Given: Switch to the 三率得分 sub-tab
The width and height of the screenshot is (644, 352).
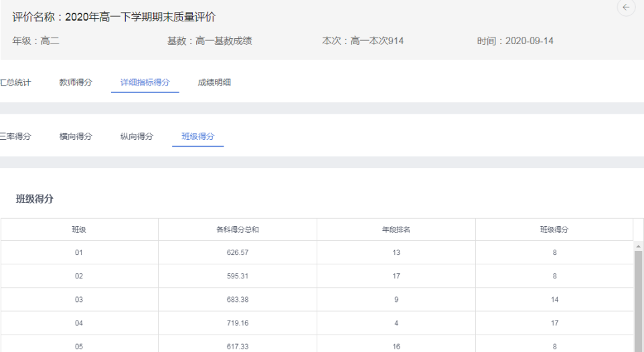Looking at the screenshot, I should (x=15, y=137).
